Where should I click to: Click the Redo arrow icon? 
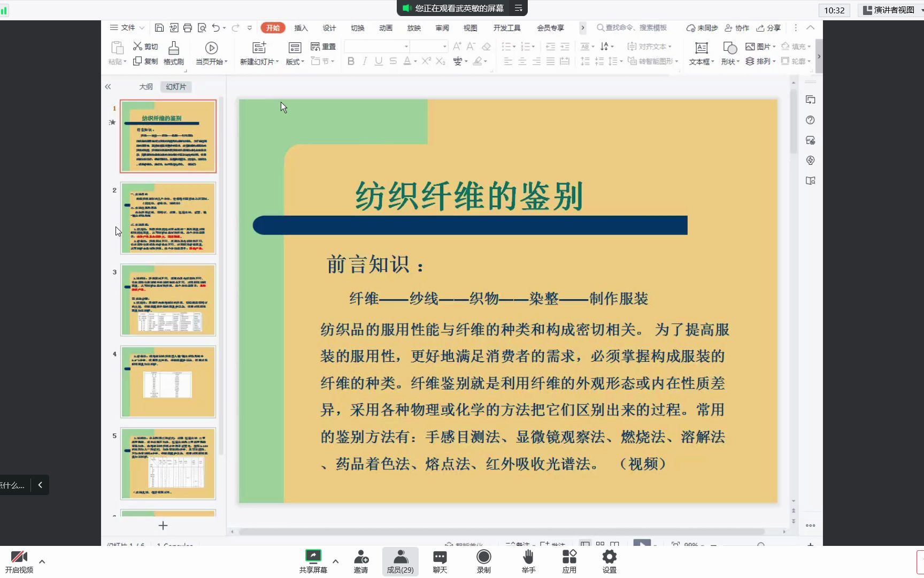[x=235, y=28]
